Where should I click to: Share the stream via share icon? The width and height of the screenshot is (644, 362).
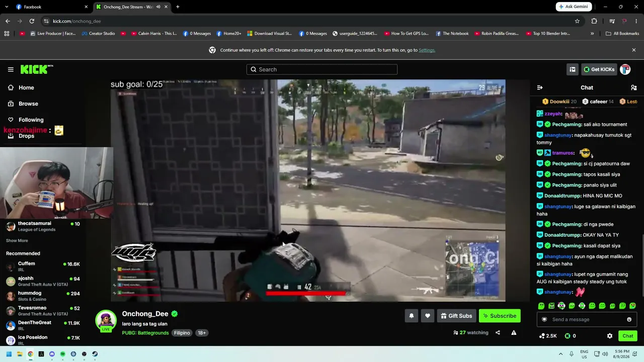pyautogui.click(x=498, y=332)
